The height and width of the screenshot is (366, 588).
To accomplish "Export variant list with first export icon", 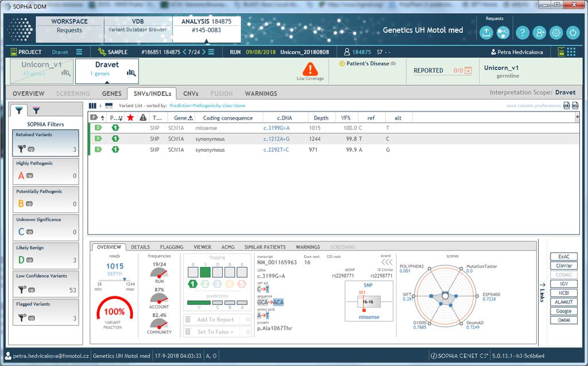I will click(x=567, y=106).
